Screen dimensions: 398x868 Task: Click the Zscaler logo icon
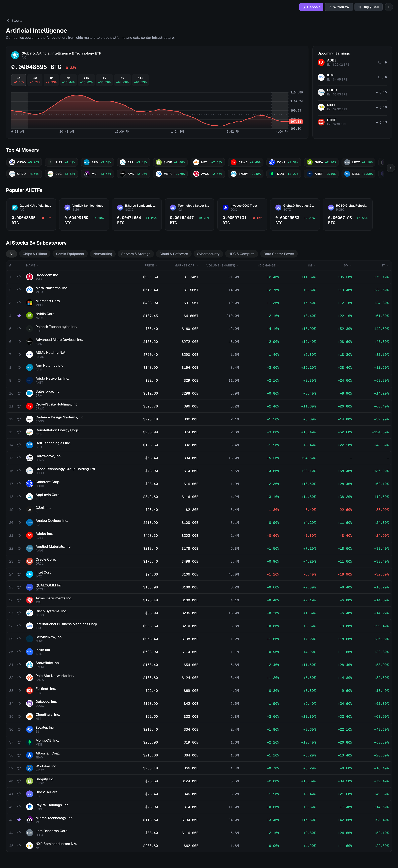click(29, 729)
